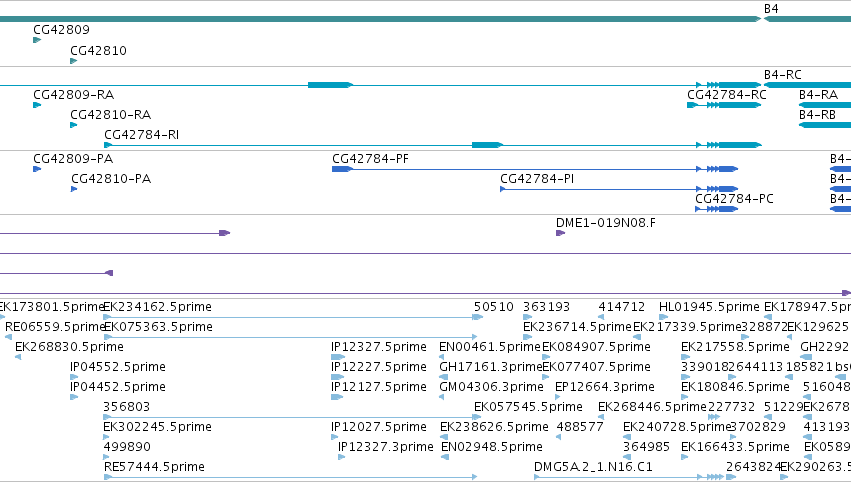Viewport: 851px width, 482px height.
Task: Click the IP12127.5prime EST label
Action: (379, 387)
